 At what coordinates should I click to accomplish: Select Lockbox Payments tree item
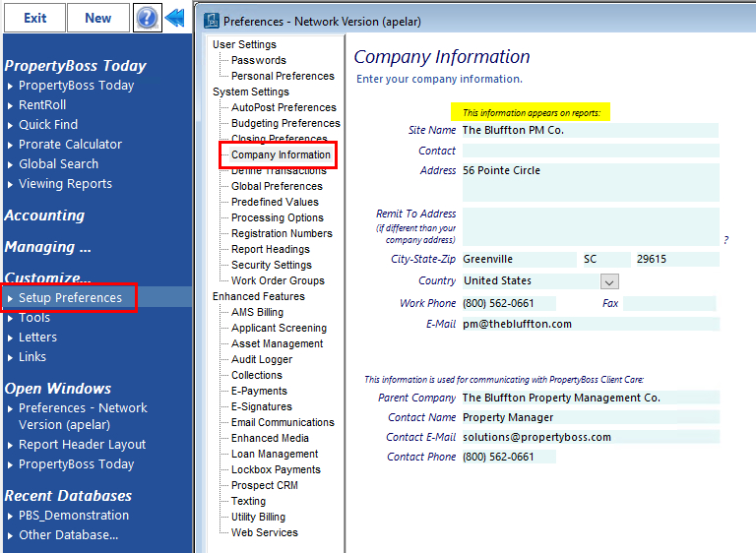pos(276,469)
